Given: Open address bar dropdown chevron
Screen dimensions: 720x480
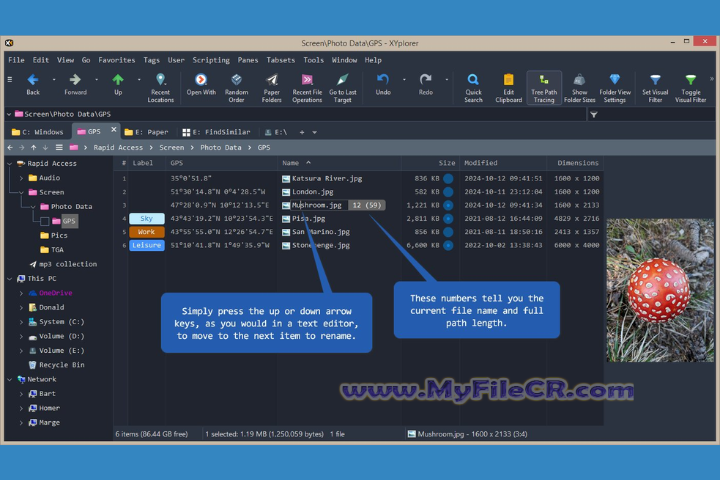Looking at the screenshot, I should [x=9, y=114].
